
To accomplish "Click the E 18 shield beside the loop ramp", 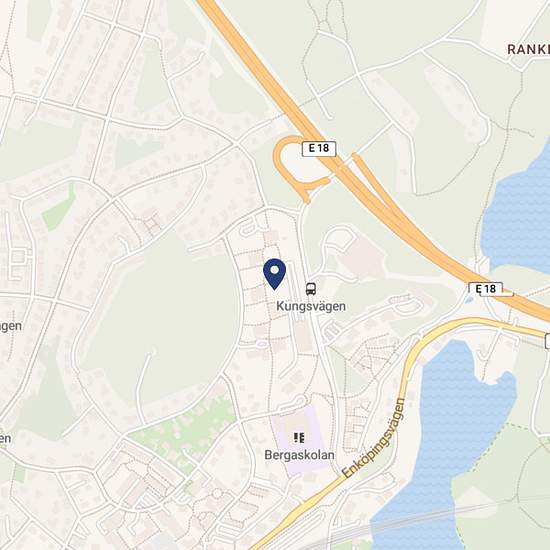I will click(319, 149).
